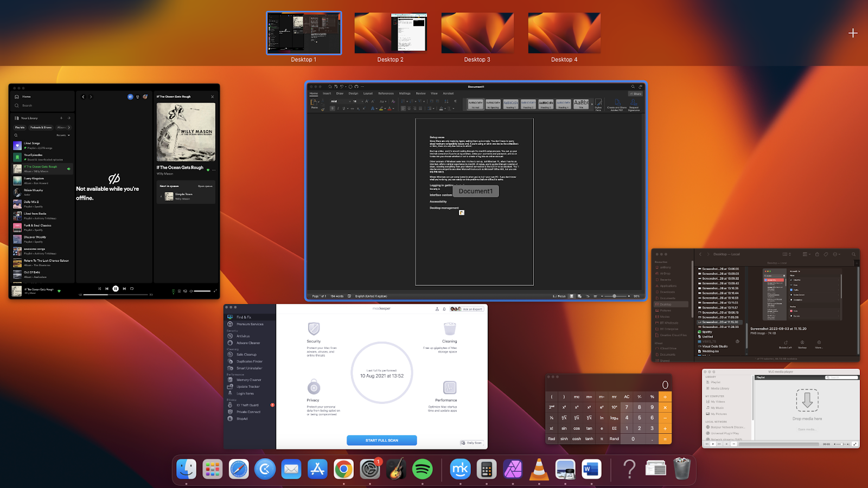
Task: Open Recents sort dropdown in Spotify library
Action: 63,135
